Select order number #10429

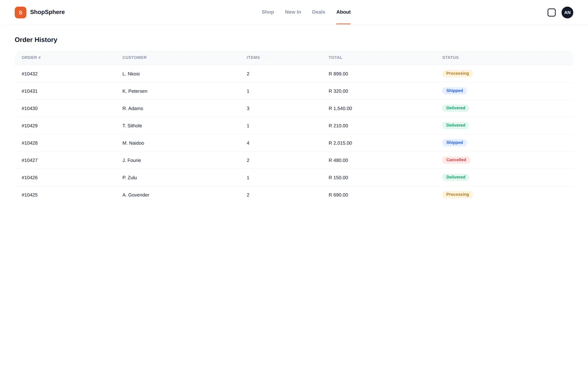click(x=29, y=126)
